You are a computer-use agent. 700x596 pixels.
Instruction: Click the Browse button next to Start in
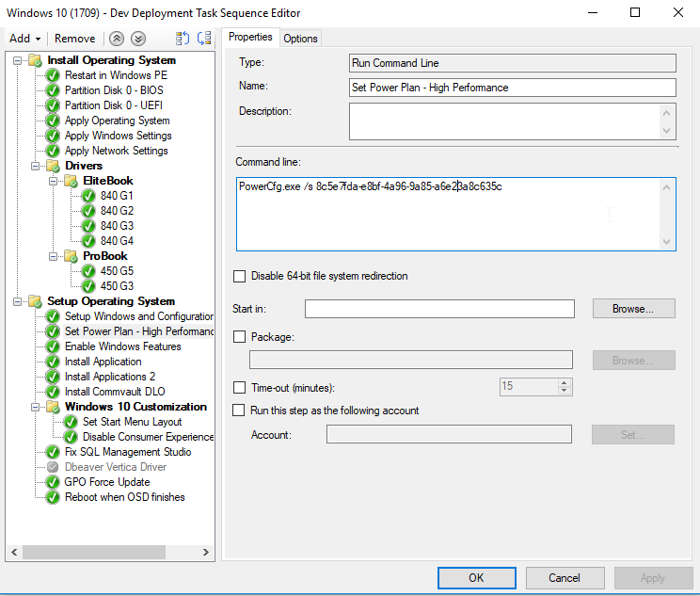coord(633,309)
